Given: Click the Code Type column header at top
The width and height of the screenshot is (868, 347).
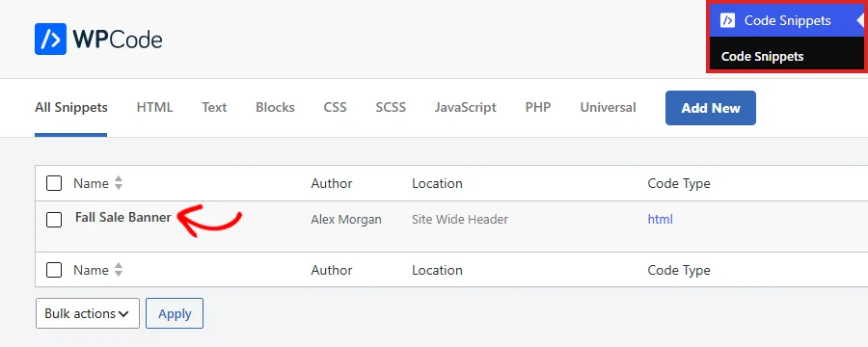Looking at the screenshot, I should pos(679,183).
